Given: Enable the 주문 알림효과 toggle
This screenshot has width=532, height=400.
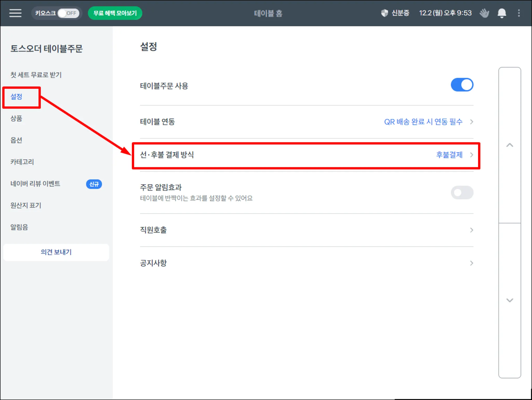Looking at the screenshot, I should click(462, 192).
